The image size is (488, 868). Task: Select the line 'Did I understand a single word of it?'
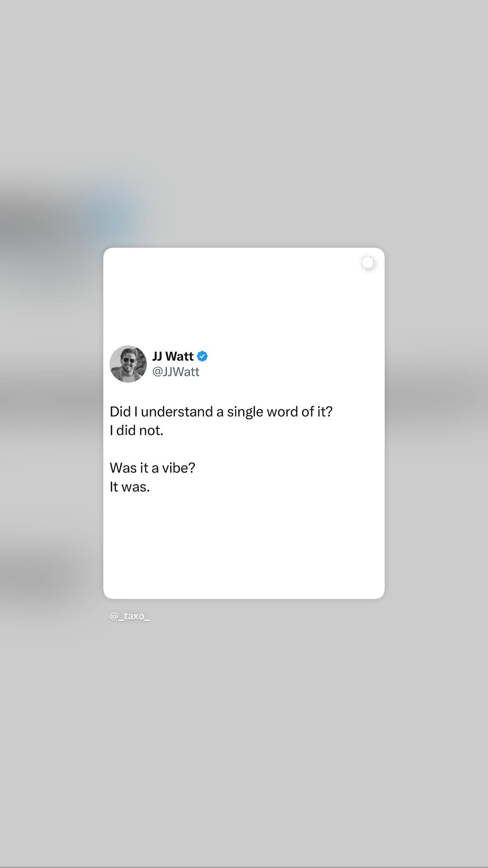pyautogui.click(x=221, y=411)
